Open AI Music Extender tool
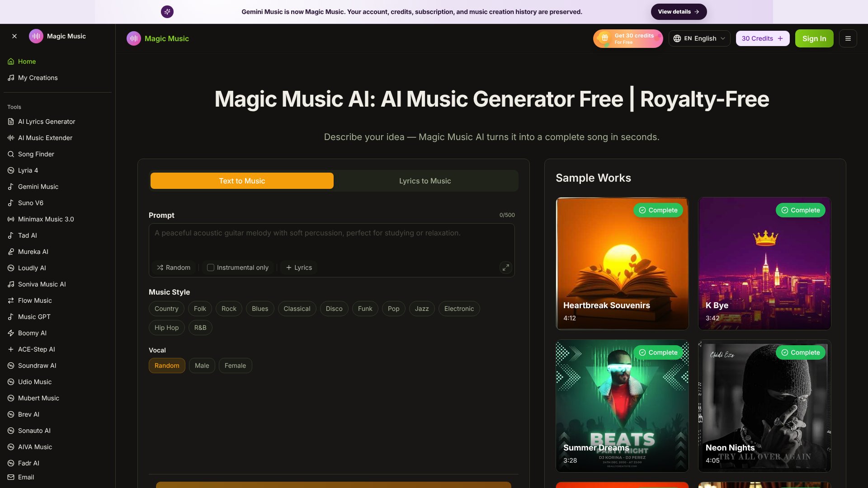This screenshot has height=488, width=868. click(57, 138)
